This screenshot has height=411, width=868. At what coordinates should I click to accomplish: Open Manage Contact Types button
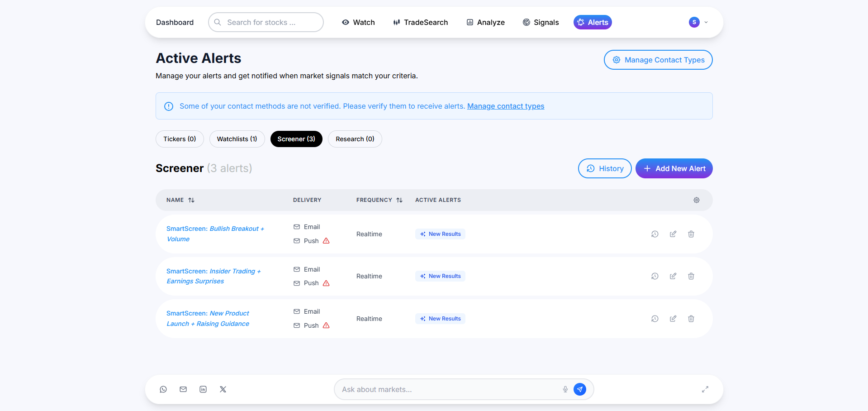pos(658,60)
